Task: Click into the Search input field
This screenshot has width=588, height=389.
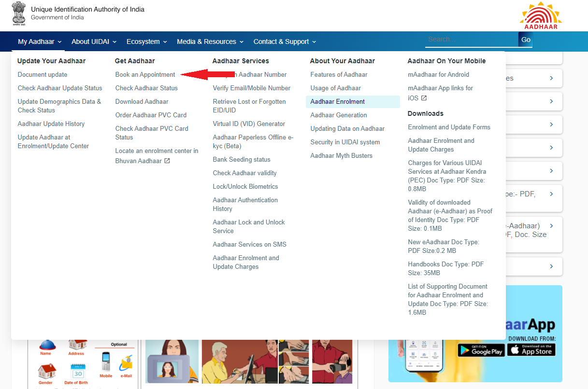Action: (471, 40)
